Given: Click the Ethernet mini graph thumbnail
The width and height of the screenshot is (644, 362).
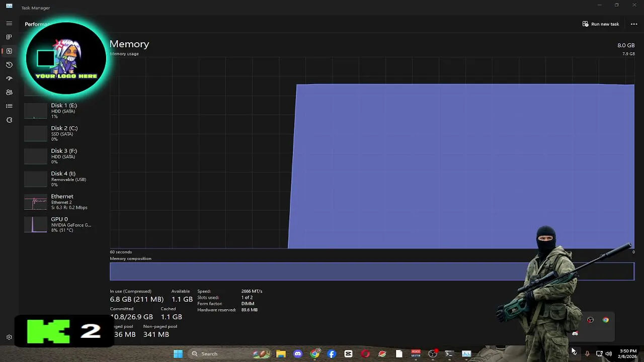Looking at the screenshot, I should coord(36,203).
